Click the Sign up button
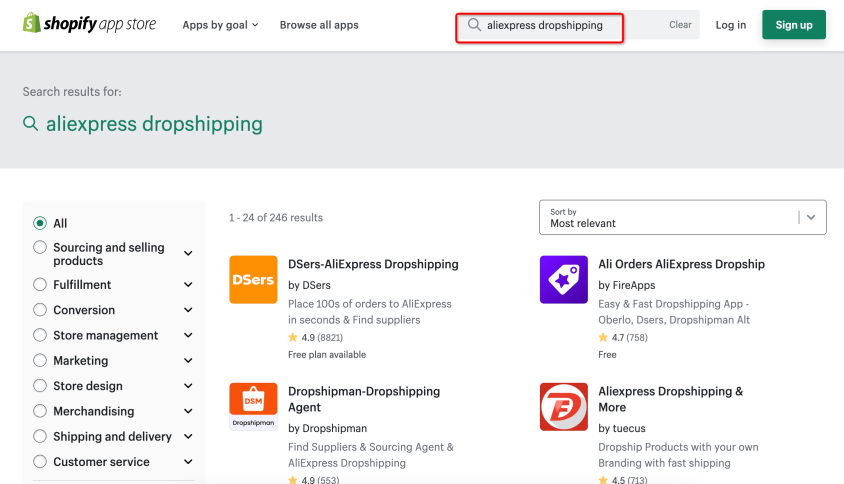The image size is (844, 484). pos(793,25)
